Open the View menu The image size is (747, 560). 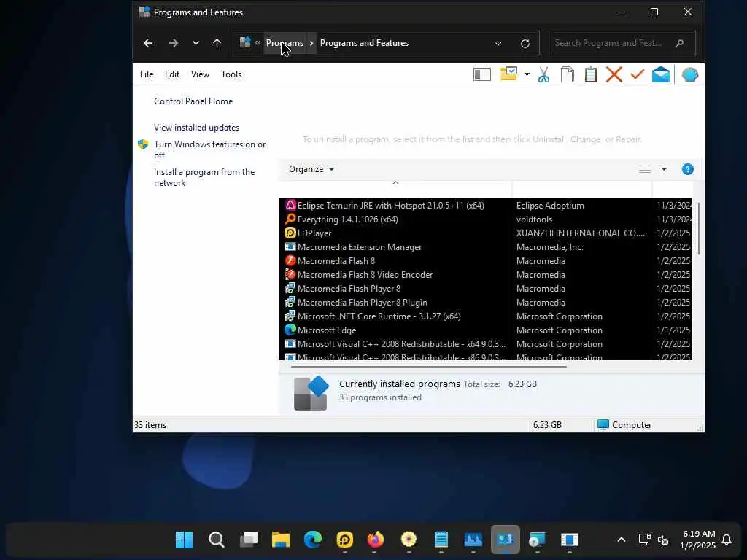click(200, 74)
